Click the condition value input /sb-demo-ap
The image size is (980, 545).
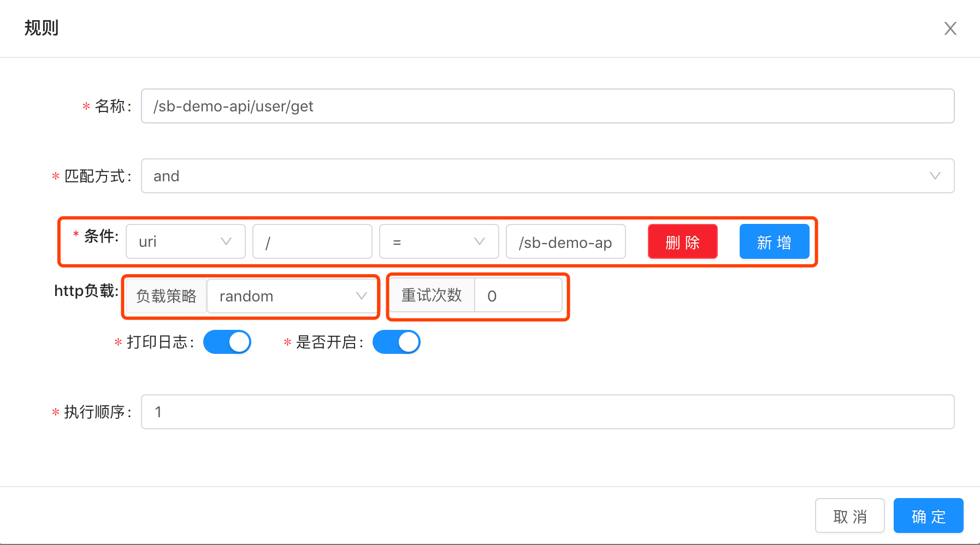(x=565, y=242)
